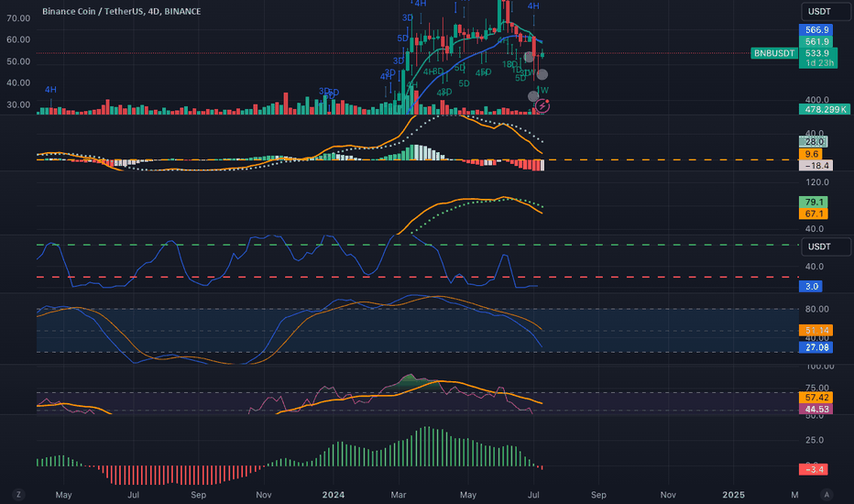Click the BNBUSDT symbol price label
The image size is (854, 504).
[x=774, y=53]
